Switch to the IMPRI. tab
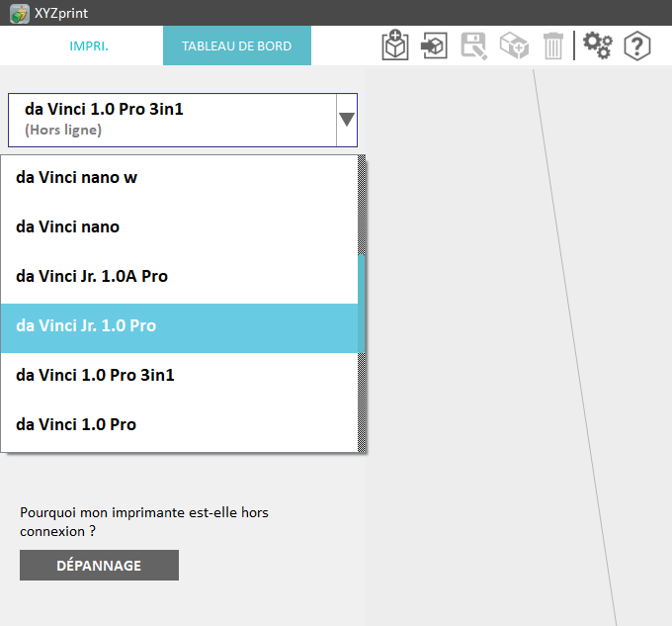The width and height of the screenshot is (672, 626). pos(89,45)
